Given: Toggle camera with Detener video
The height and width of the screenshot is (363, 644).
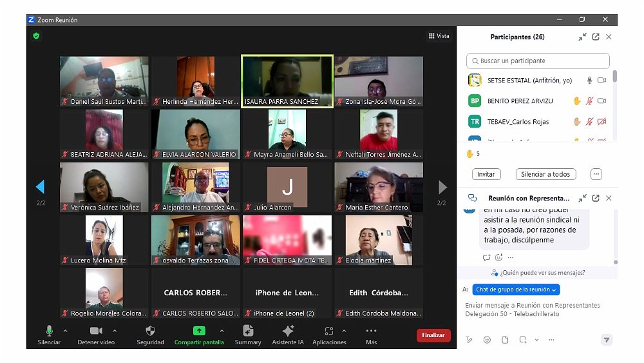Looking at the screenshot, I should pyautogui.click(x=96, y=331).
